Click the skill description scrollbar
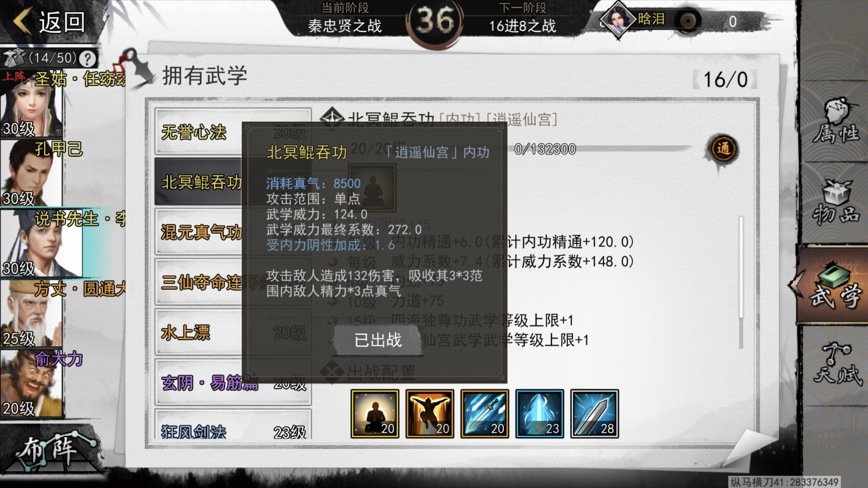Screen dimensions: 868x488 [741, 282]
